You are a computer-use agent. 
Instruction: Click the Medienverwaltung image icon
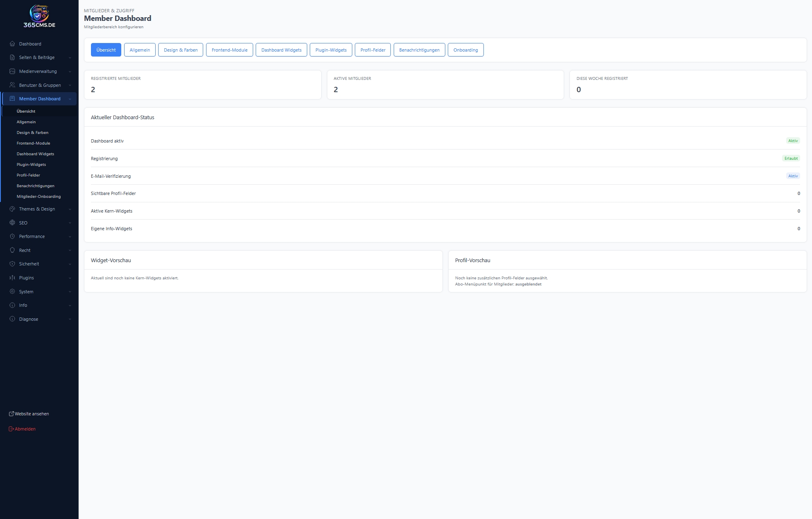(x=12, y=71)
